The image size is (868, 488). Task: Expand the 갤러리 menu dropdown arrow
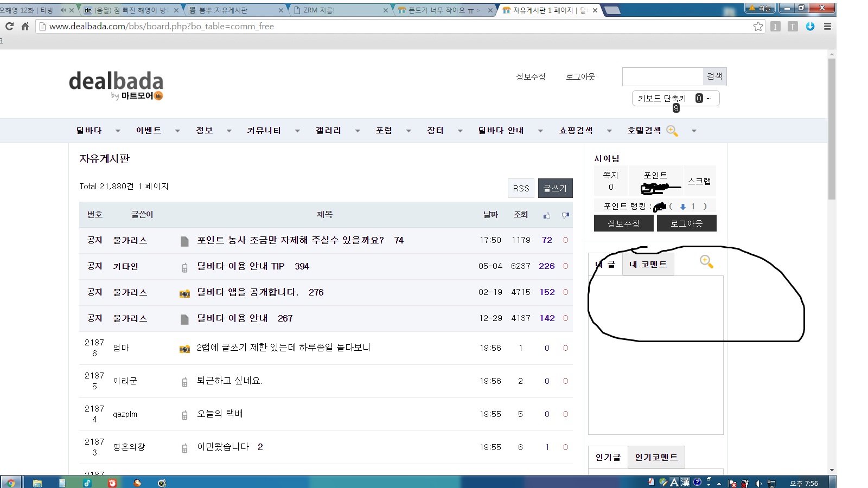(358, 131)
